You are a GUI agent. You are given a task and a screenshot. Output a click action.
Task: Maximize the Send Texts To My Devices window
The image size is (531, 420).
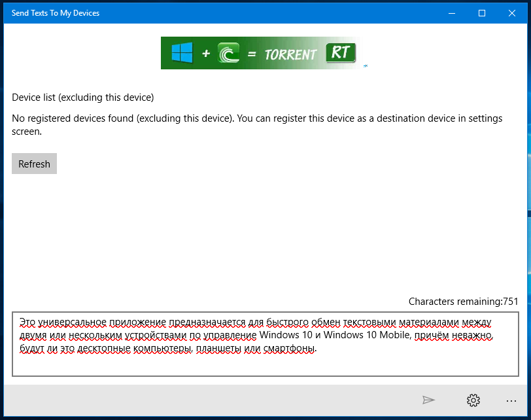pos(481,13)
